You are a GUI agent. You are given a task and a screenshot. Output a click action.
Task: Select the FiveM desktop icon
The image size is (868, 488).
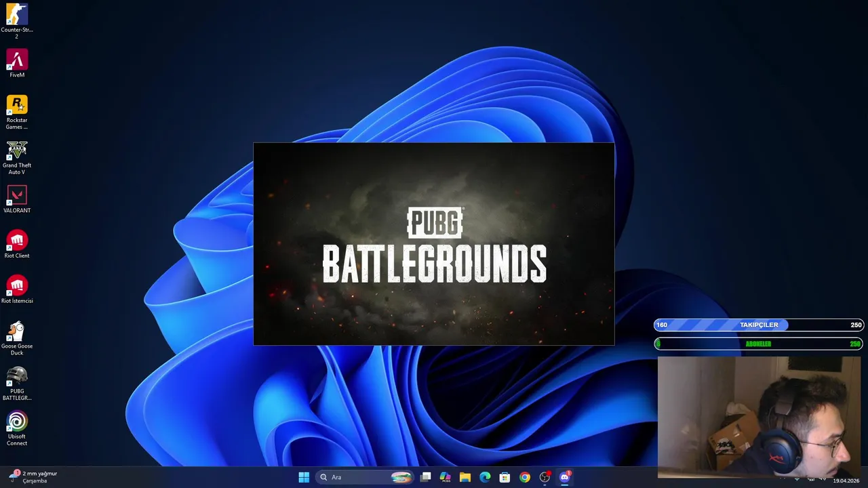click(x=17, y=64)
